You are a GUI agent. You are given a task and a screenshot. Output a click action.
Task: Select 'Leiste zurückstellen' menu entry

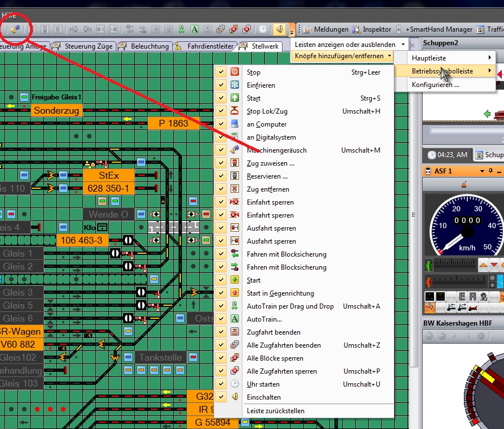(275, 411)
